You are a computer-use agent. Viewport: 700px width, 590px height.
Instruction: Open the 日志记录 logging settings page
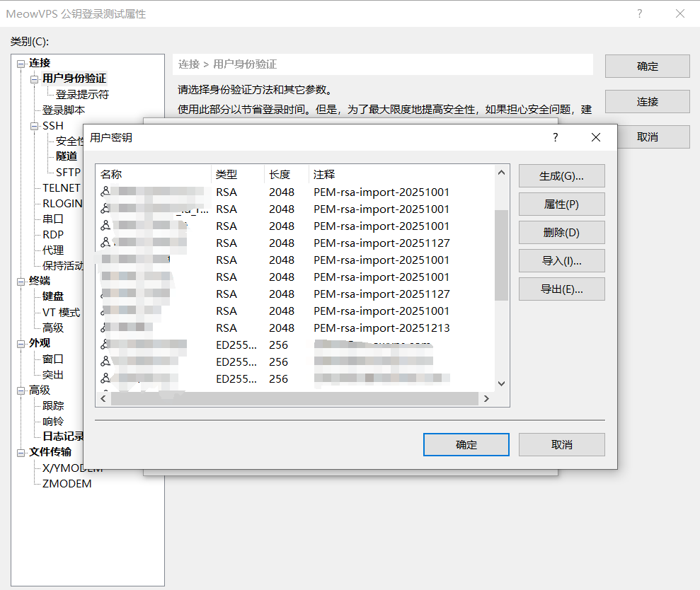[x=62, y=436]
